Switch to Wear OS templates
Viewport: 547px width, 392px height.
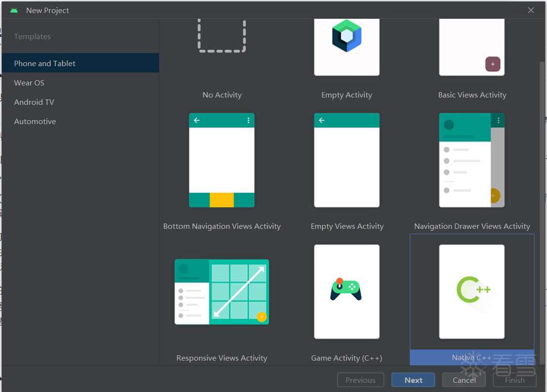[x=80, y=83]
